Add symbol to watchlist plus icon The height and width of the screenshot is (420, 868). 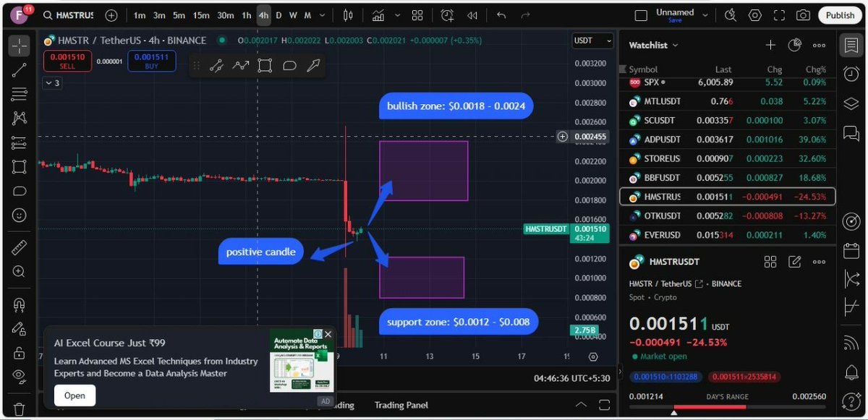tap(770, 45)
